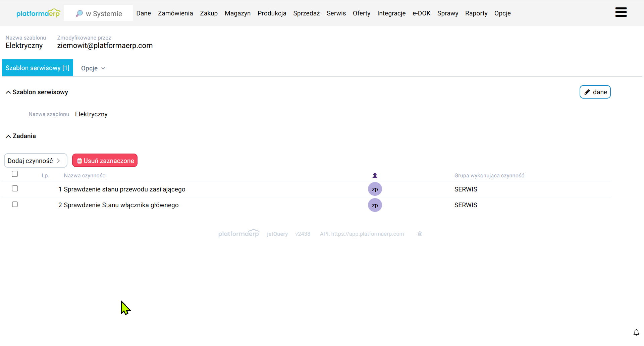
Task: Click the PlatformaERP logo in header
Action: coord(38,13)
